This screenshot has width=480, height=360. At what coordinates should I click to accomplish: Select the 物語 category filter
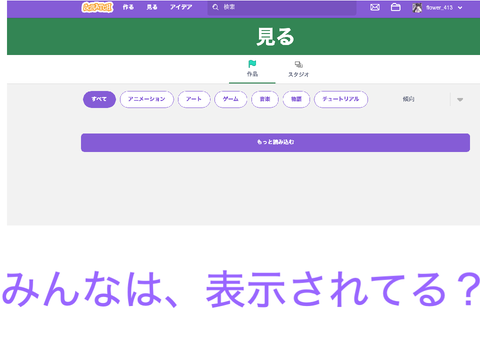(x=296, y=99)
